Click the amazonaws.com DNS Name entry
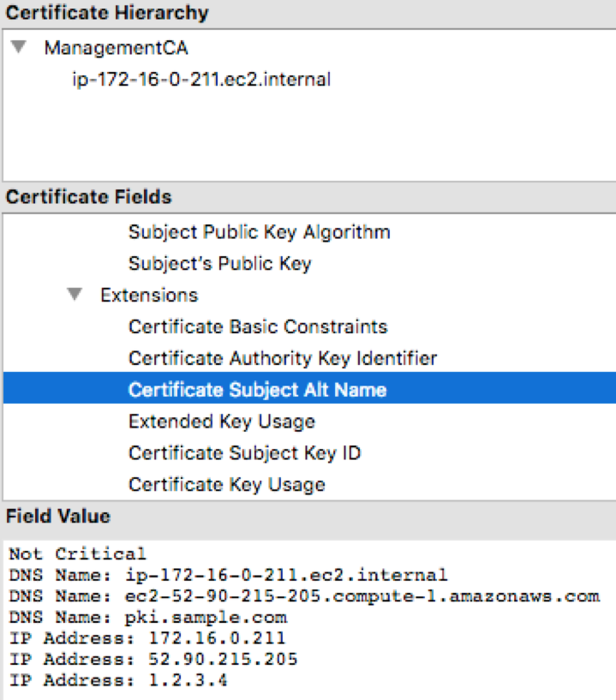This screenshot has height=700, width=616. (303, 595)
